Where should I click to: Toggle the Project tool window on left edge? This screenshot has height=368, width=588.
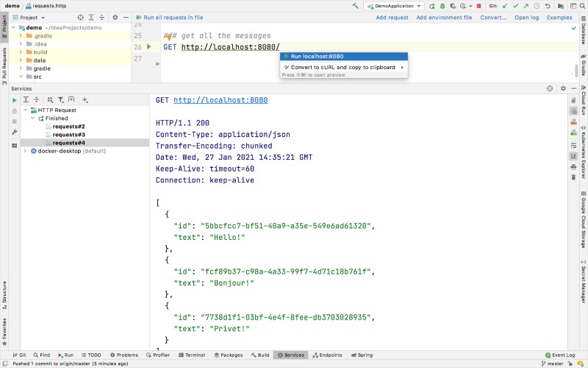pos(4,26)
